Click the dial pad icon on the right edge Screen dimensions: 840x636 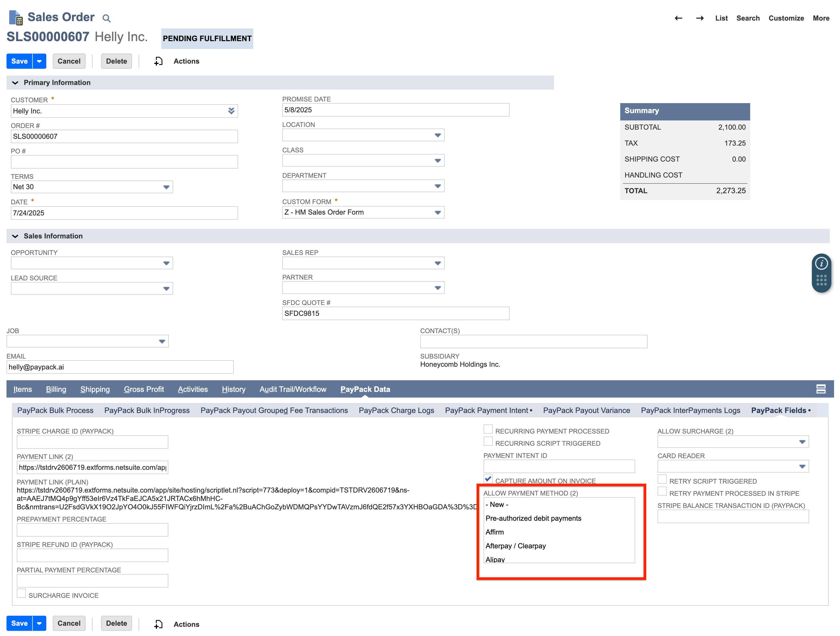click(821, 280)
